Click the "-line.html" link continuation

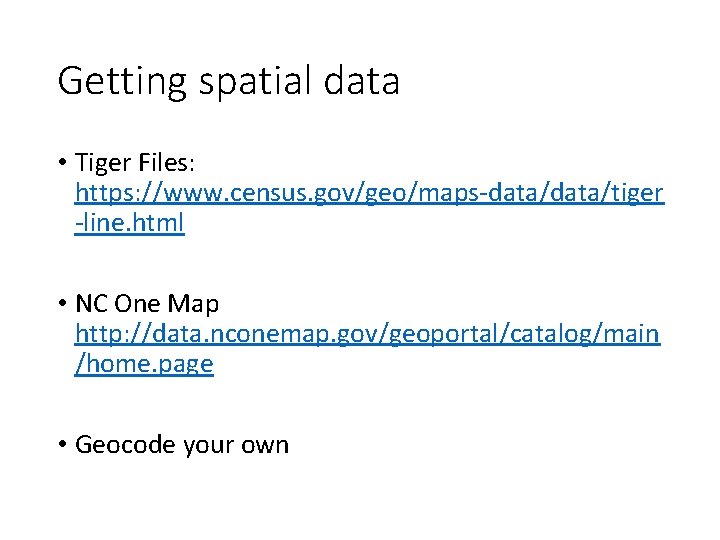[x=129, y=223]
